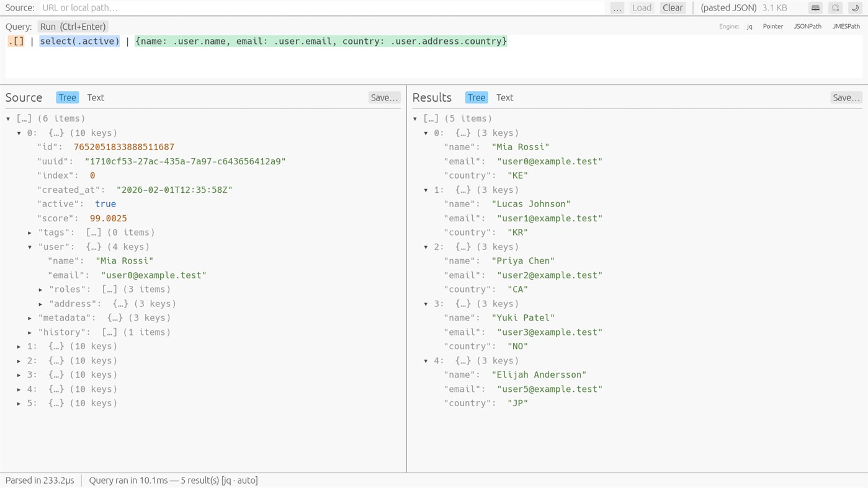868x488 pixels.
Task: Click in the query editor text
Action: (x=434, y=56)
